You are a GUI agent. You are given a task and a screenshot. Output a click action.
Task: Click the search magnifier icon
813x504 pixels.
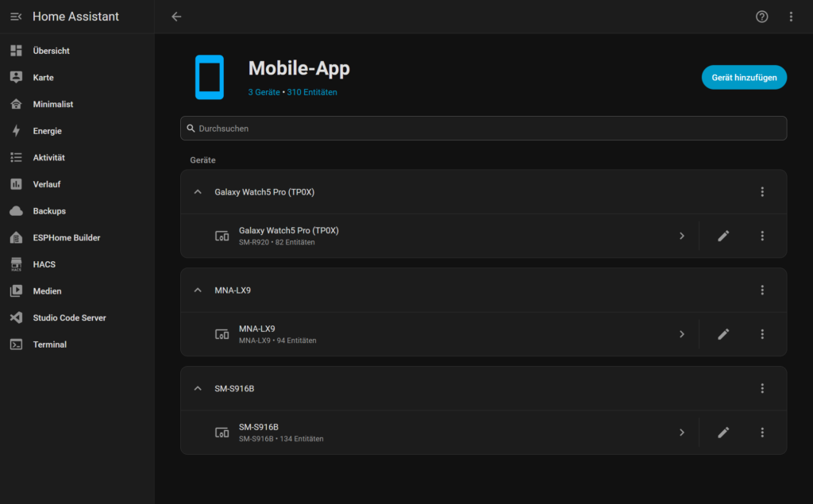click(x=191, y=128)
